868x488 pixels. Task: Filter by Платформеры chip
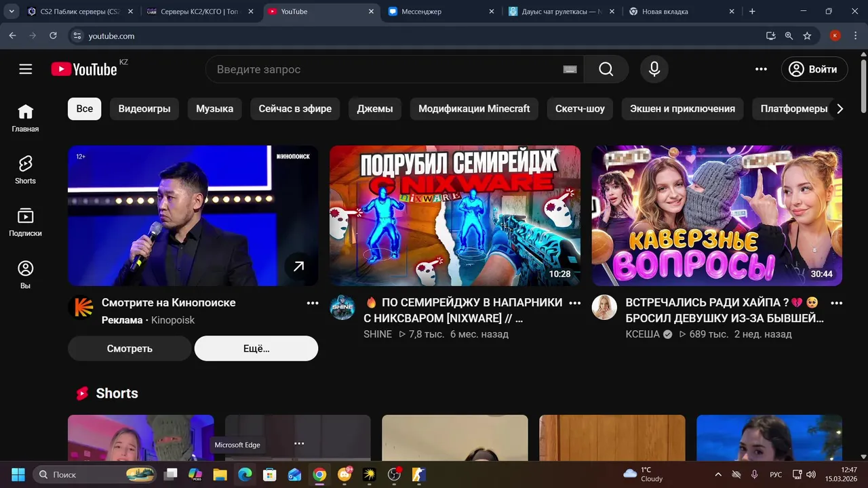794,108
